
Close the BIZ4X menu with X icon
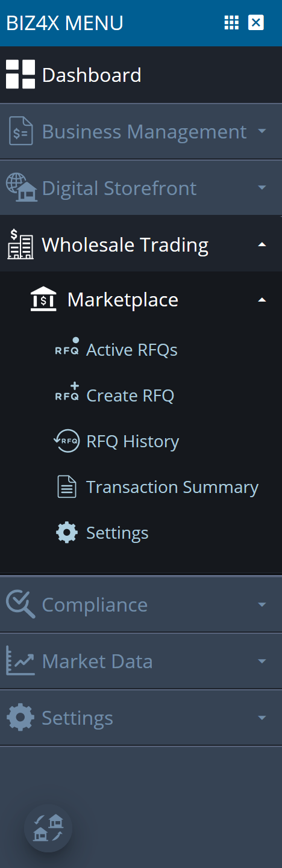coord(256,23)
